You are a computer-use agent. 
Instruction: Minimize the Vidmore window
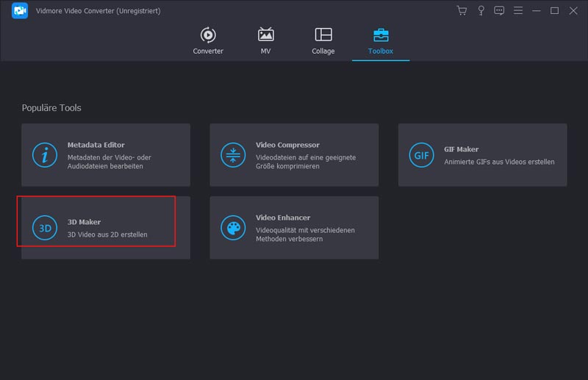point(537,10)
